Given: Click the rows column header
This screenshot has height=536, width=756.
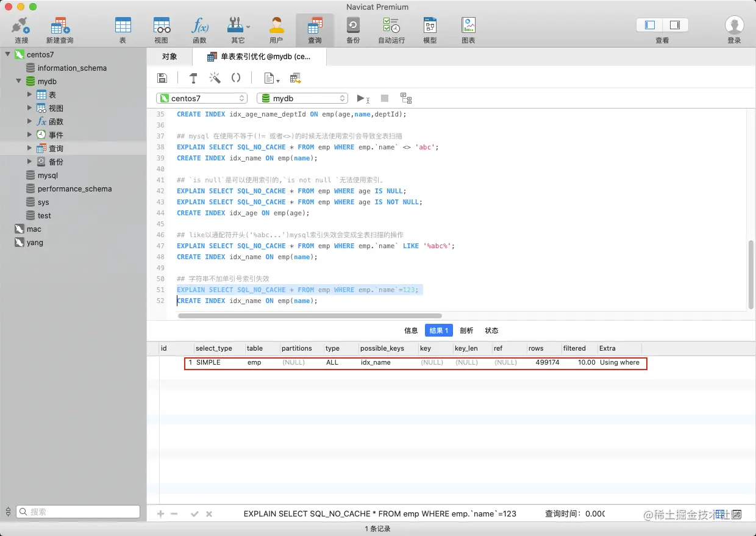Looking at the screenshot, I should click(544, 348).
